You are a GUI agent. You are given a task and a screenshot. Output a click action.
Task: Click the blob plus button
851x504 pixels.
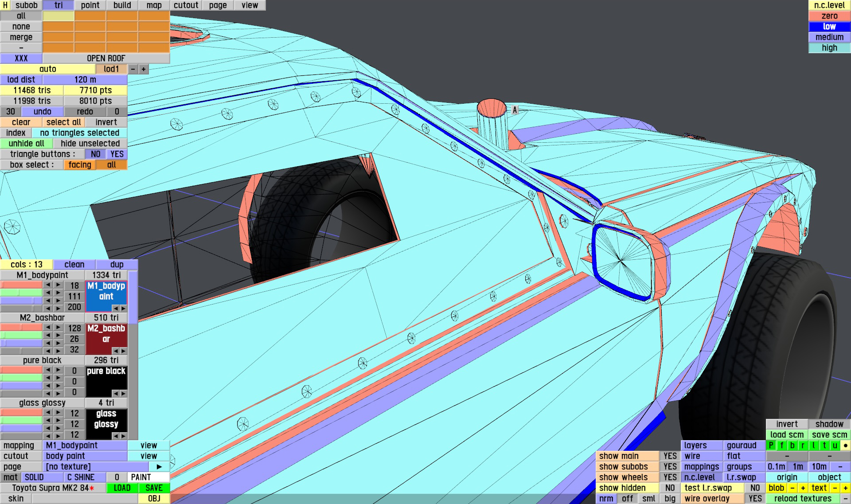[803, 488]
